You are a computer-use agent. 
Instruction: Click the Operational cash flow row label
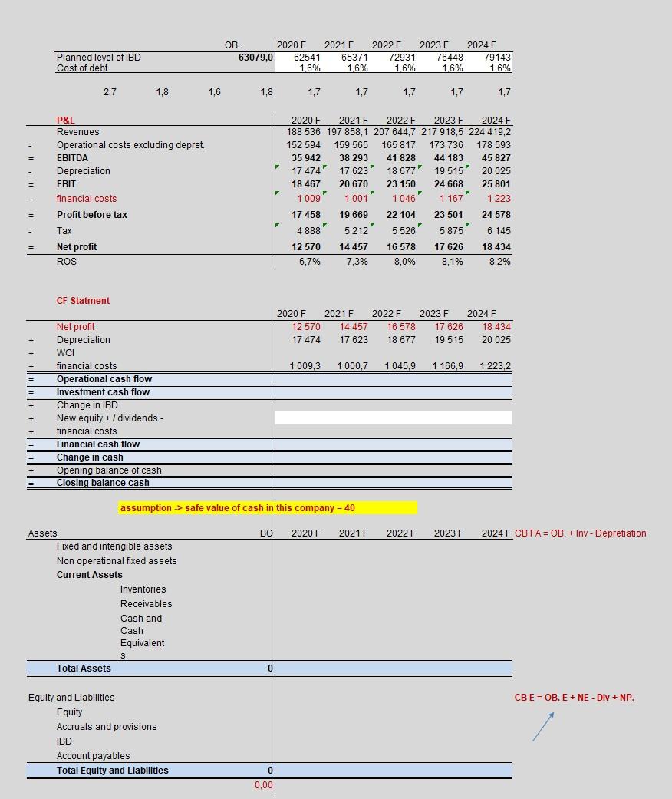click(x=103, y=378)
